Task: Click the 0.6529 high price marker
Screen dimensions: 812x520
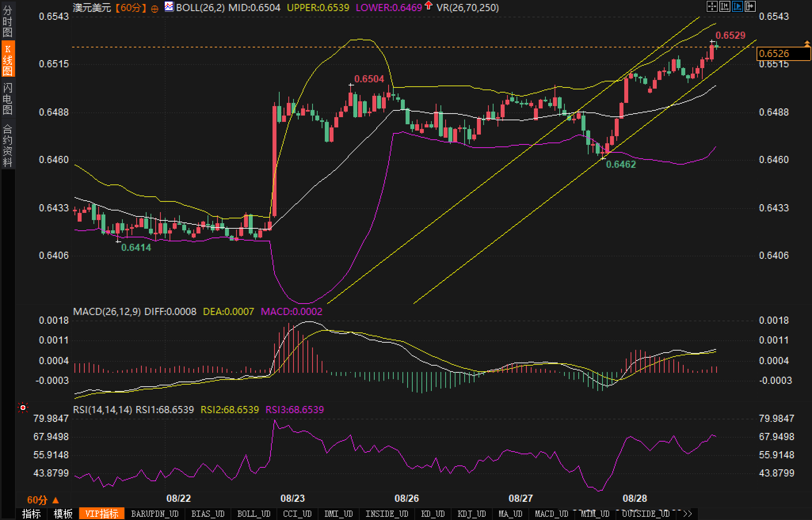Action: (x=731, y=35)
